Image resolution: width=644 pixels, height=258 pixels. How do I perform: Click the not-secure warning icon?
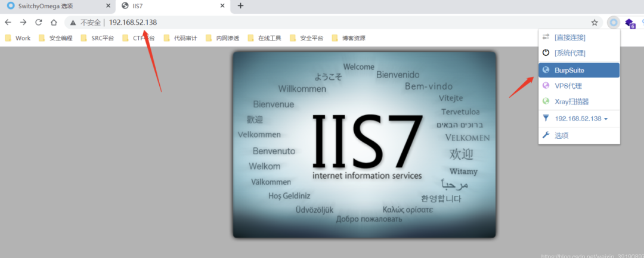(73, 23)
